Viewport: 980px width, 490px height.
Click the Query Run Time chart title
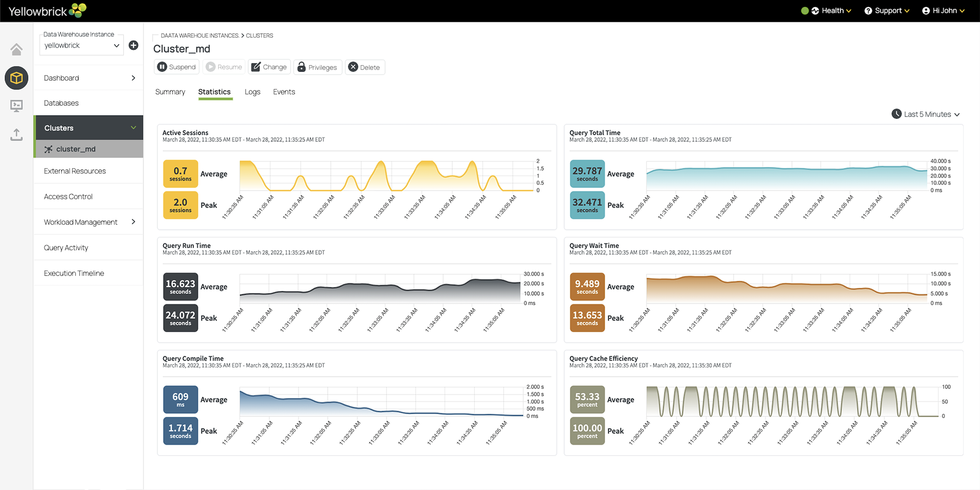click(187, 245)
